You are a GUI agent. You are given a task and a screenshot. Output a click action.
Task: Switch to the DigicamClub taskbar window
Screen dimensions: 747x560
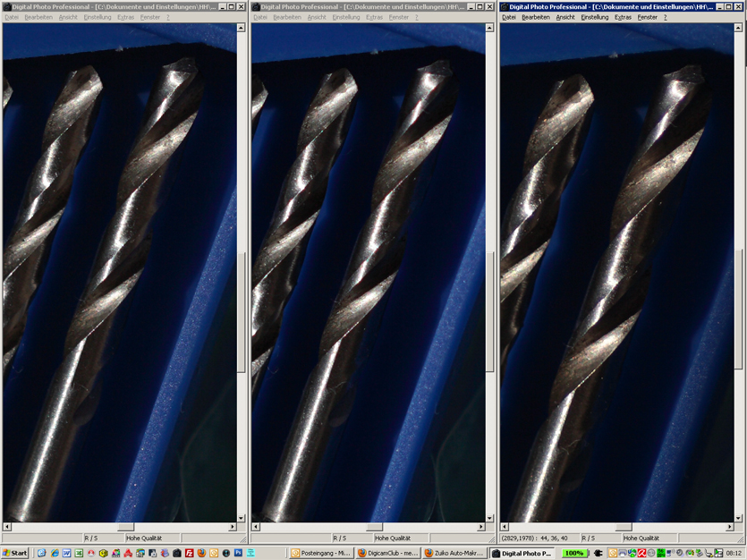(387, 554)
